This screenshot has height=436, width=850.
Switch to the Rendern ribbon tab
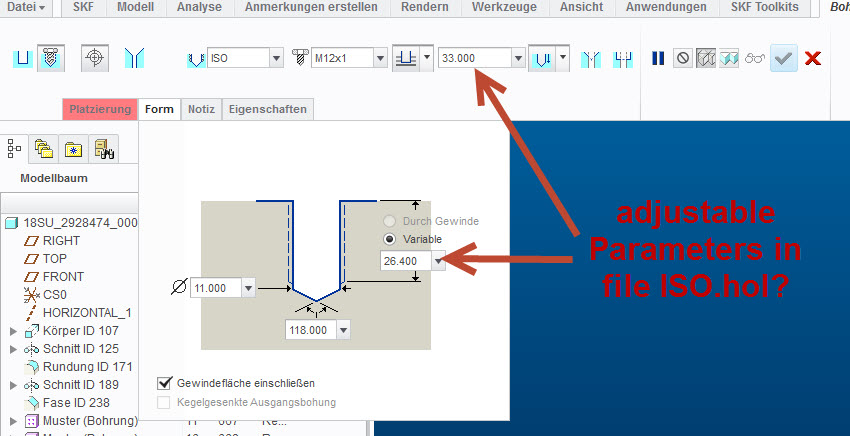(424, 7)
